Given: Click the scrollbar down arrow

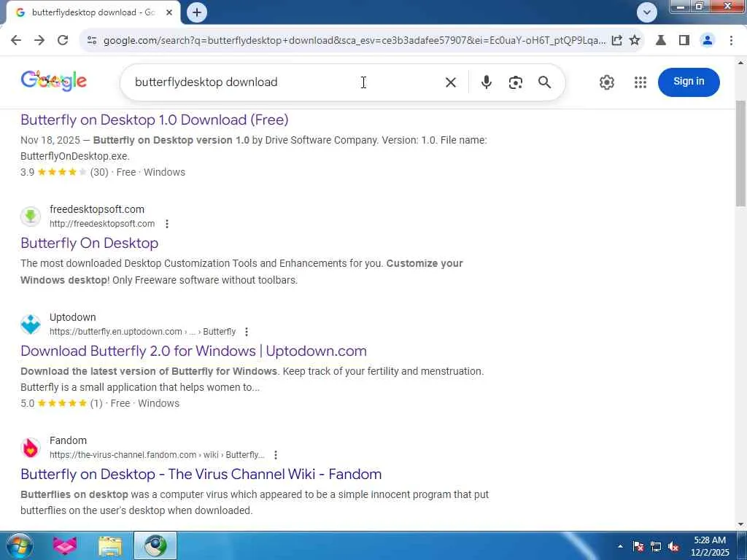Looking at the screenshot, I should pyautogui.click(x=741, y=525).
